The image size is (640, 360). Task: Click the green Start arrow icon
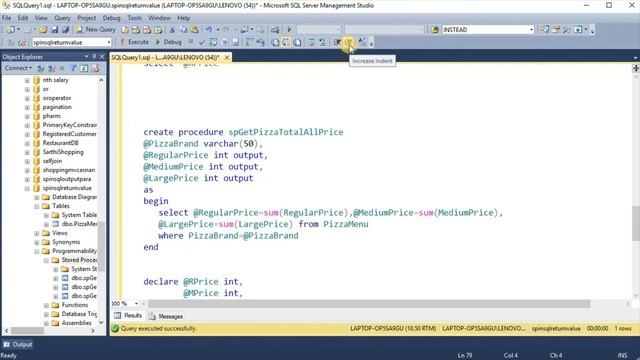tap(289, 29)
